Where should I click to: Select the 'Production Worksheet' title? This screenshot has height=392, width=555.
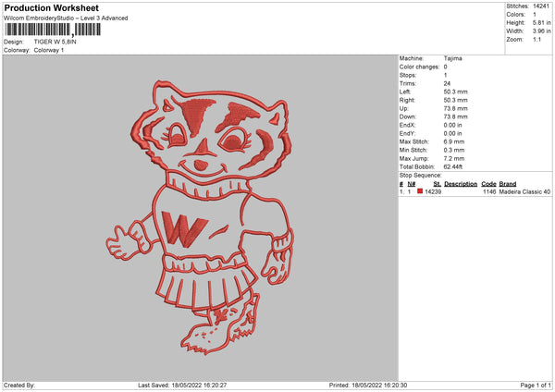52,8
